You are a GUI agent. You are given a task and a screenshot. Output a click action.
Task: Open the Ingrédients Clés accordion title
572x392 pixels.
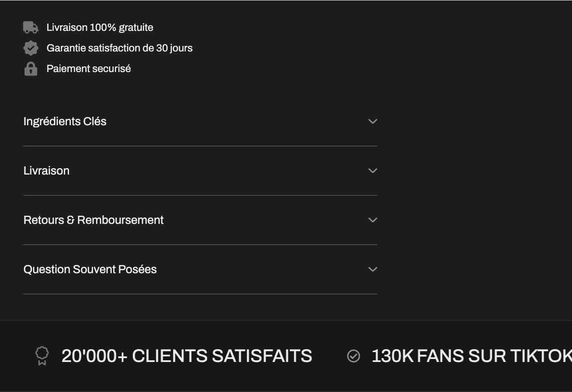pyautogui.click(x=65, y=121)
